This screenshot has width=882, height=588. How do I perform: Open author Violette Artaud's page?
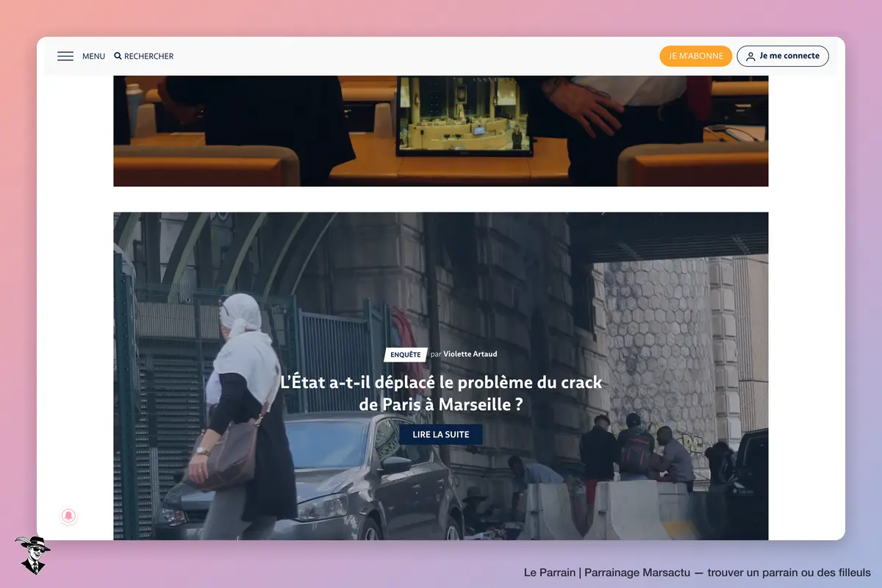point(470,354)
